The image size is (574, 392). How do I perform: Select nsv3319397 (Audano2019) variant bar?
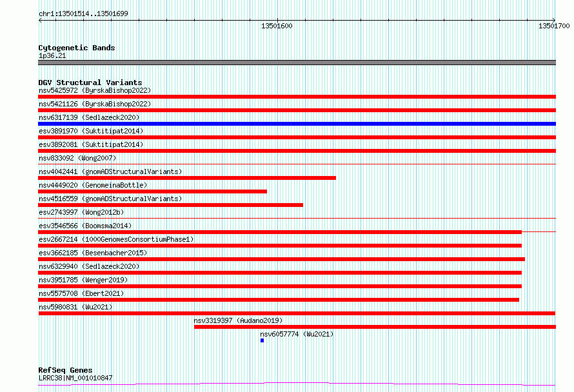coord(375,327)
